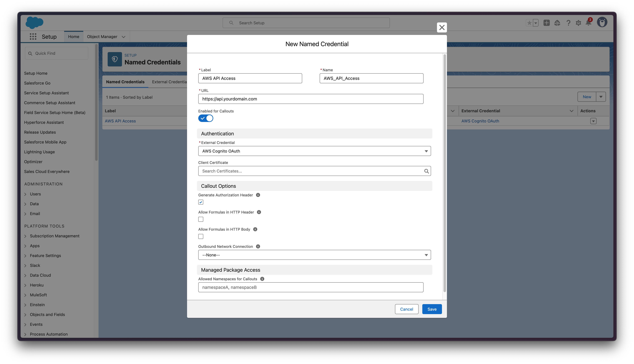This screenshot has width=634, height=364.
Task: Click the sidebar vertical scrollbar
Action: pyautogui.click(x=96, y=102)
